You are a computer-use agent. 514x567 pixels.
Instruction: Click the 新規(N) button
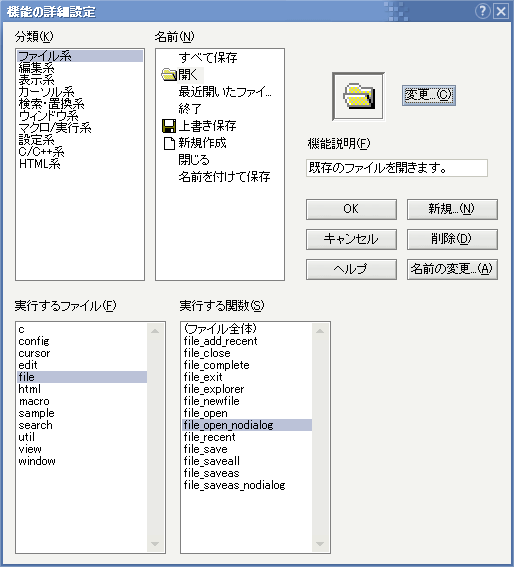452,209
